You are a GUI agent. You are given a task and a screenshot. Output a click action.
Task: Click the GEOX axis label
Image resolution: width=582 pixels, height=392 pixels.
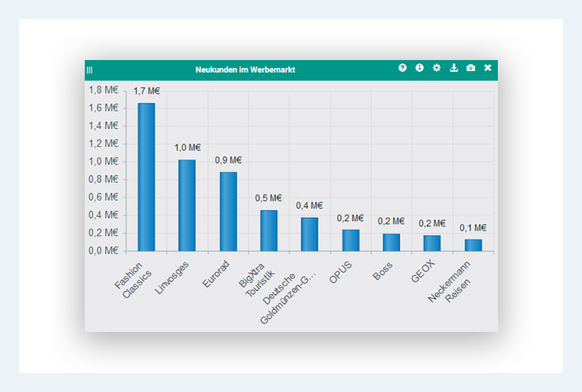click(x=423, y=271)
